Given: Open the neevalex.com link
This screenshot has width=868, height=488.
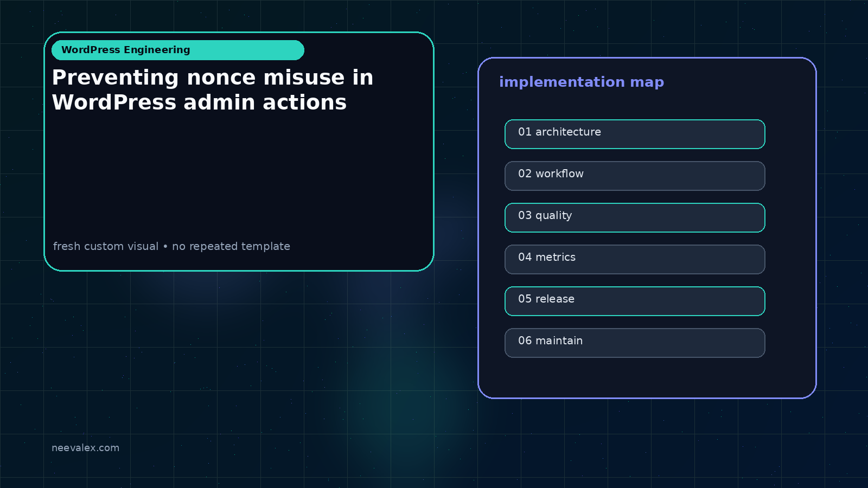Looking at the screenshot, I should (x=85, y=448).
